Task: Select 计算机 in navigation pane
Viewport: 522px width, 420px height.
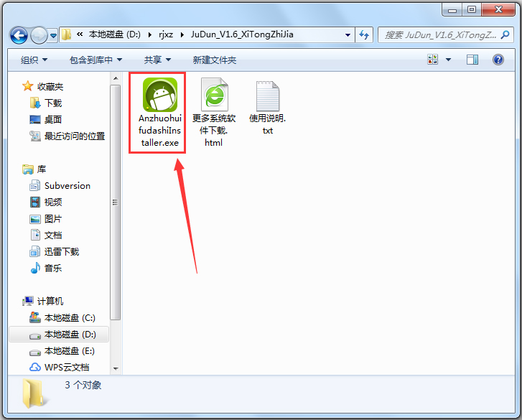Action: 50,302
